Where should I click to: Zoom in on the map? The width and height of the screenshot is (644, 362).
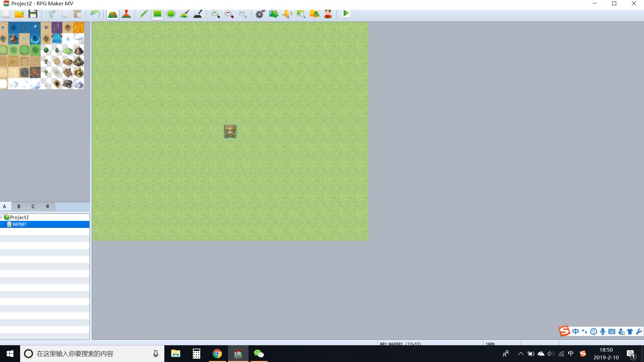[x=215, y=14]
